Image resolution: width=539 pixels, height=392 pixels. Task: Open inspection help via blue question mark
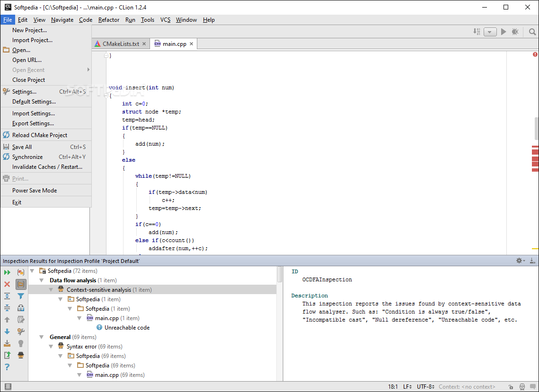(x=7, y=367)
